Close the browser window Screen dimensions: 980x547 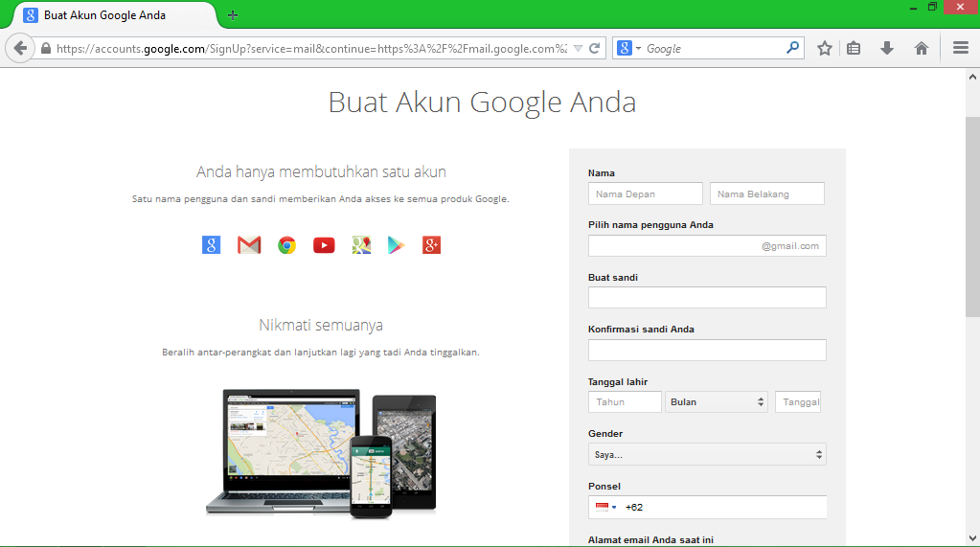(961, 8)
